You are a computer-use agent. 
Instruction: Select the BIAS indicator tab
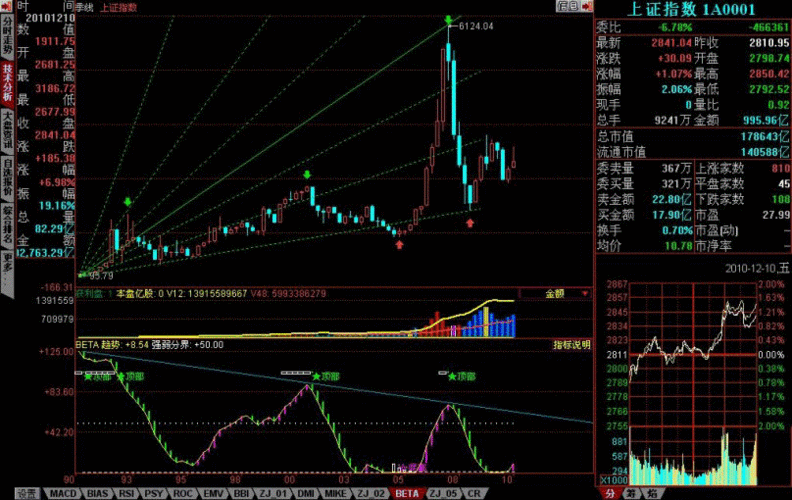pyautogui.click(x=97, y=493)
